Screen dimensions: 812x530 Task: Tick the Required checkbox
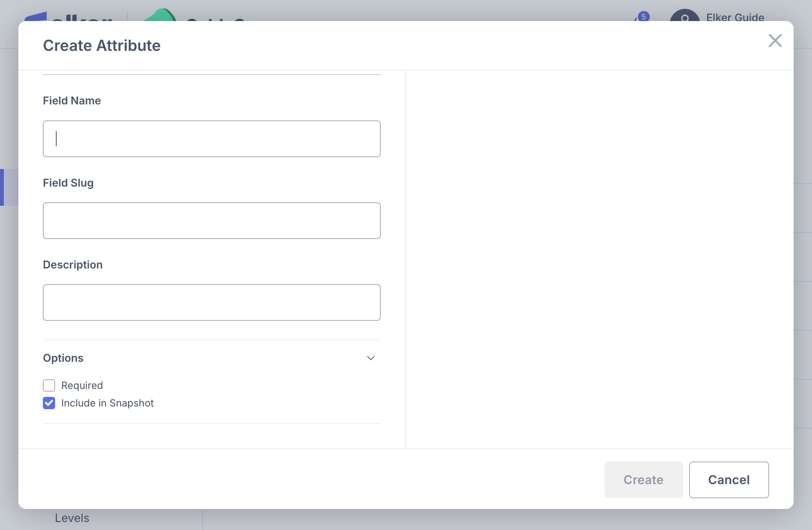tap(49, 385)
